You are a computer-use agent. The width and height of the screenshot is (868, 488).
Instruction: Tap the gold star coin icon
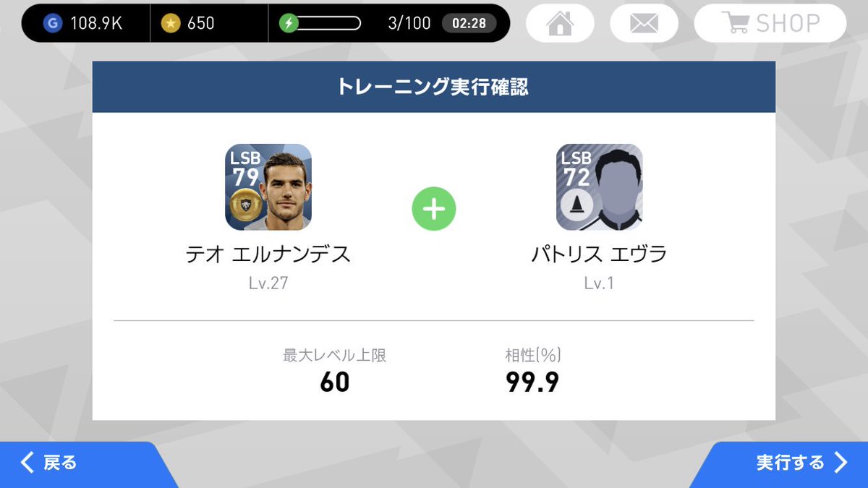[x=171, y=23]
